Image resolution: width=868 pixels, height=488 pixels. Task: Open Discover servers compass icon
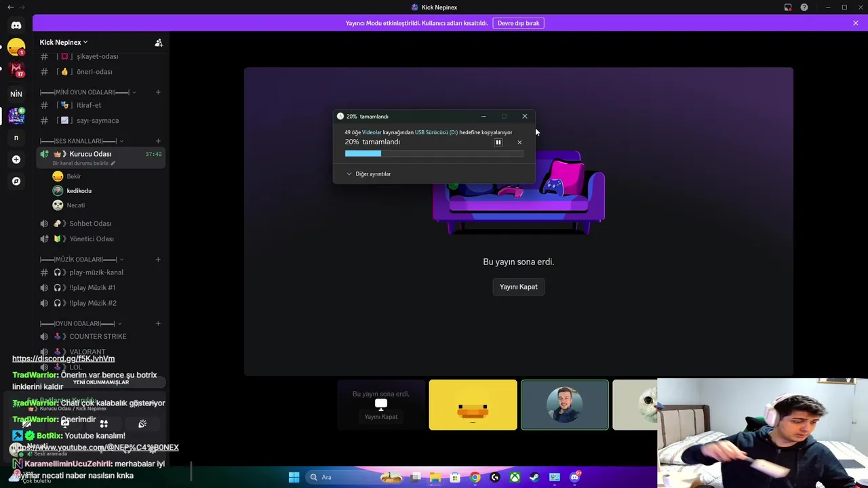click(x=16, y=181)
